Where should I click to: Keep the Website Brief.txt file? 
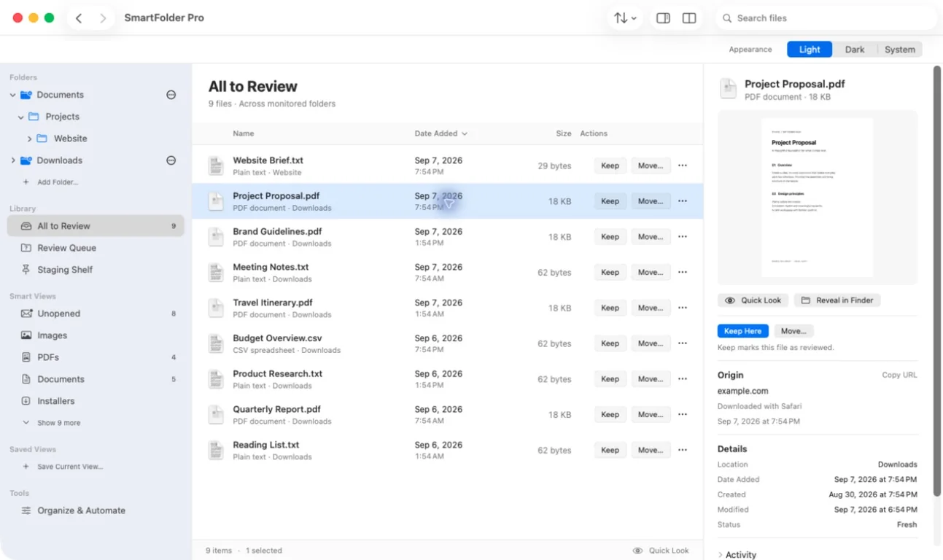[x=610, y=166]
